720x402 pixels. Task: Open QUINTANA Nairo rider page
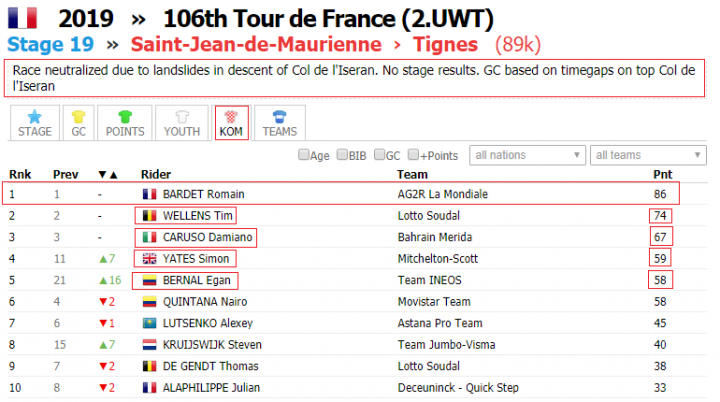click(205, 302)
